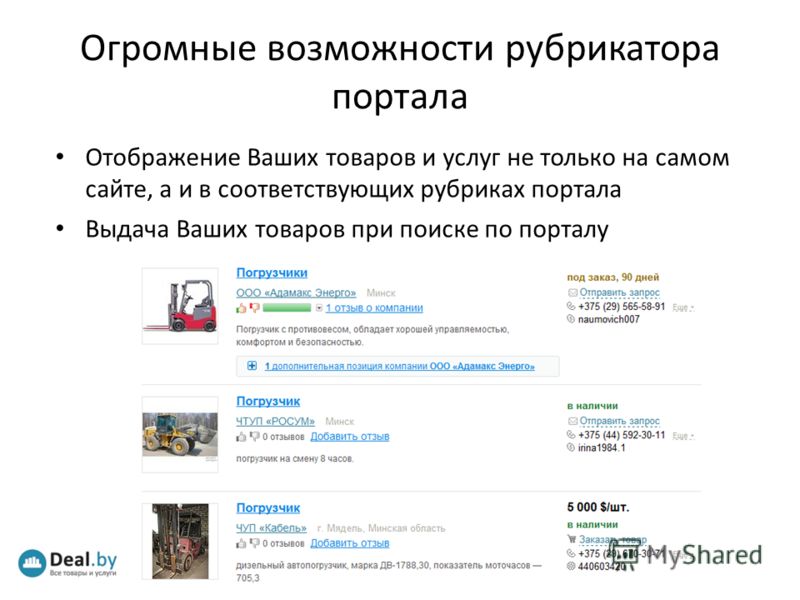Click the green rating bar for Адамакс Энерго
The image size is (800, 600).
click(x=287, y=308)
